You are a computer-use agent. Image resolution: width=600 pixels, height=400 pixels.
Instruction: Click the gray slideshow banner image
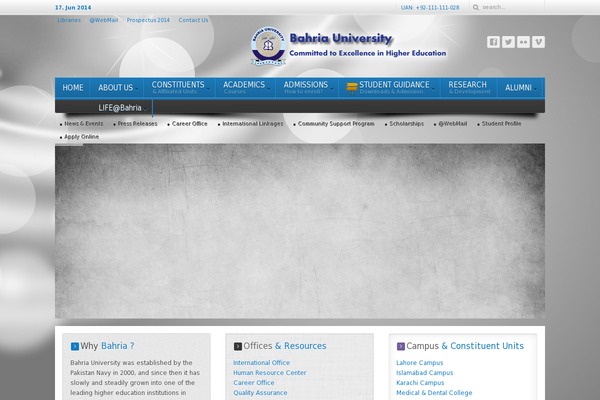(x=300, y=231)
